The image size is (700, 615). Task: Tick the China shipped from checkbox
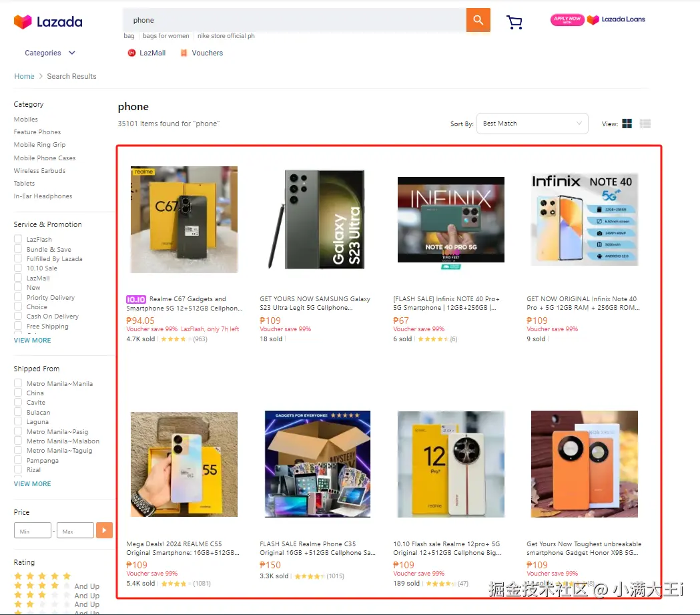coord(18,393)
